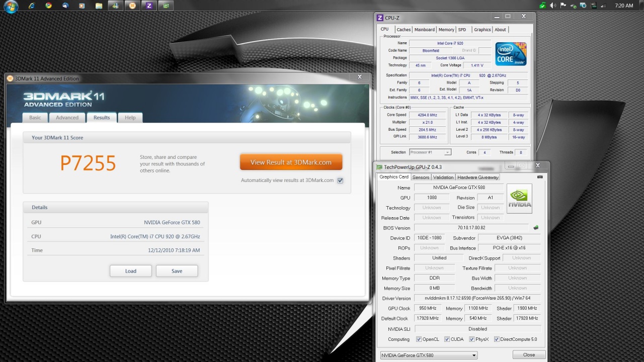This screenshot has width=644, height=362.
Task: Expand the Processor #1 selection dropdown
Action: pos(447,152)
